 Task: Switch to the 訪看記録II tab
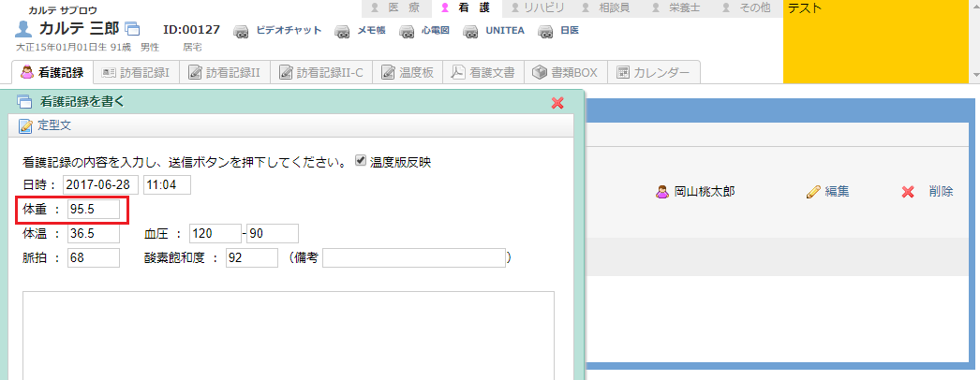(x=224, y=72)
